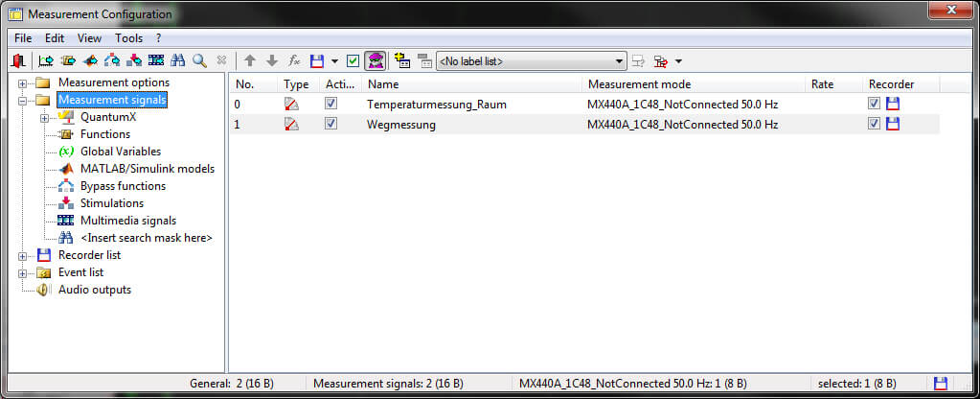Click <Insert search mask here> entry
Viewport: 980px width, 399px height.
pos(147,238)
